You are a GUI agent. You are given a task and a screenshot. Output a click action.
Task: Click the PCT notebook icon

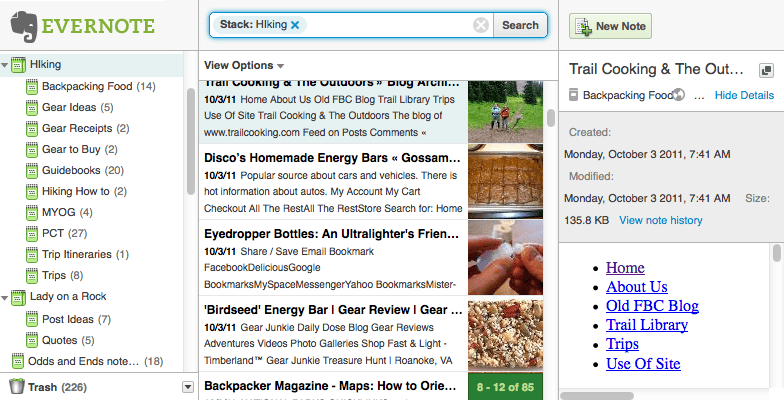[32, 234]
